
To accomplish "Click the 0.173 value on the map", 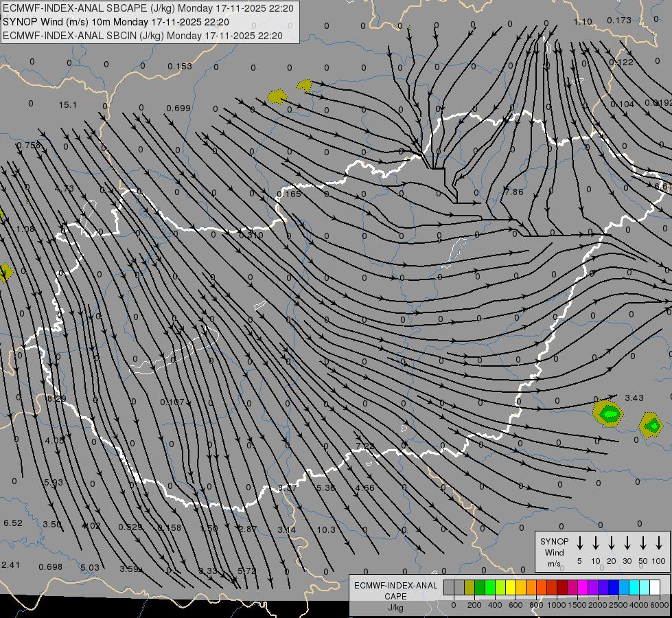I will [619, 20].
